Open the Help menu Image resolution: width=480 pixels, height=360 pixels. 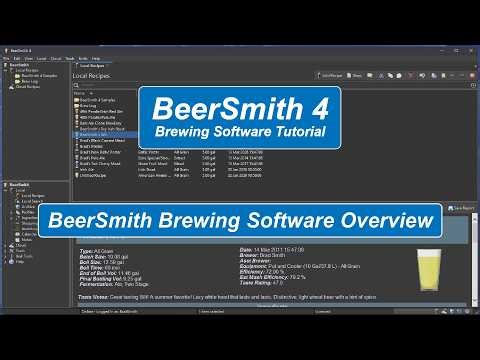pyautogui.click(x=96, y=58)
